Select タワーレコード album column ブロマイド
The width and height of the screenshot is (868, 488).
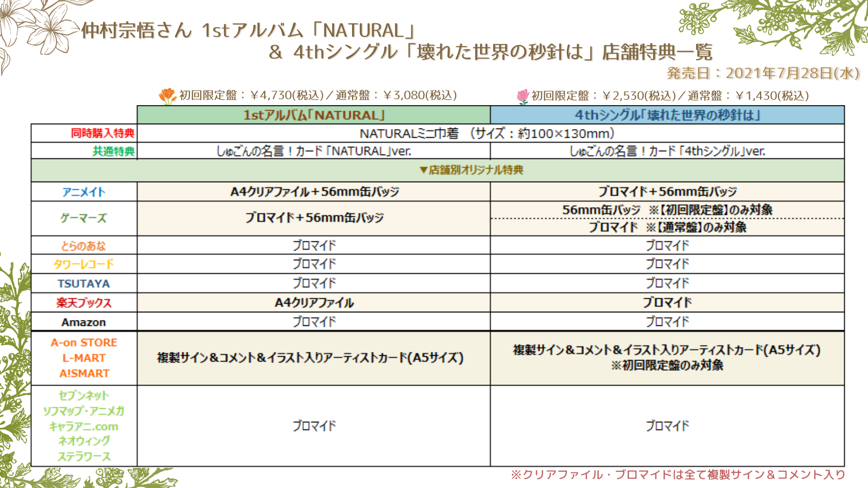coord(315,264)
